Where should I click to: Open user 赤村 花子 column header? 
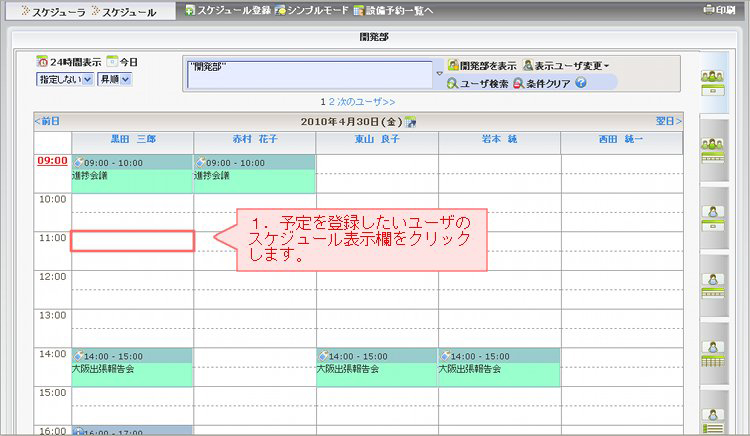click(255, 139)
